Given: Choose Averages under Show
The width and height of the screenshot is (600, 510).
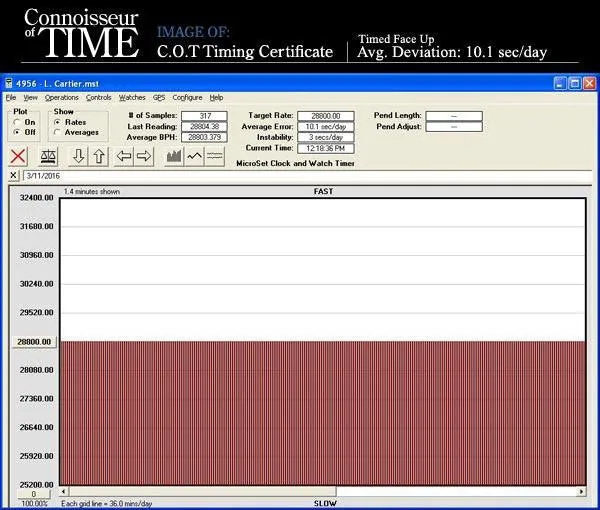Looking at the screenshot, I should [57, 132].
